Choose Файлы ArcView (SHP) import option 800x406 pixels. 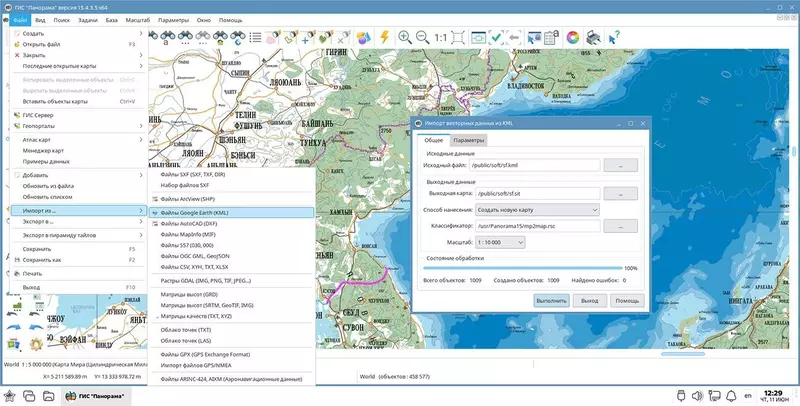[231, 199]
